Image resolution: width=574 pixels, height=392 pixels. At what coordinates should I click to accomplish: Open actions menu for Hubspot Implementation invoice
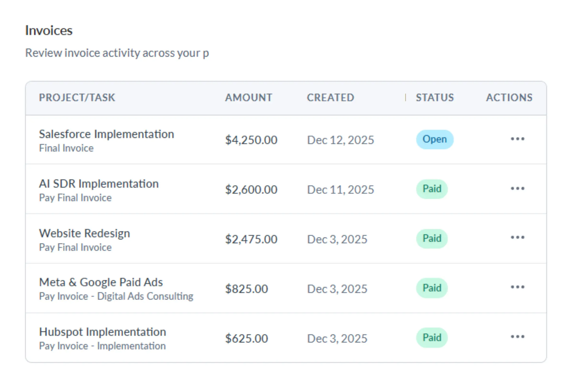pos(517,337)
